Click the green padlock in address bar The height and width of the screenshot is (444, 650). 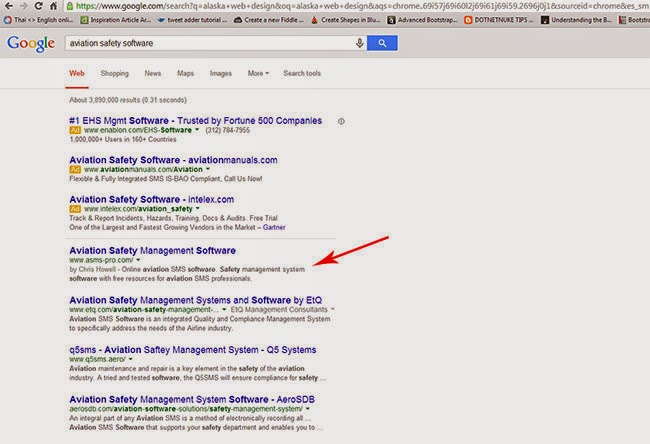coord(70,6)
